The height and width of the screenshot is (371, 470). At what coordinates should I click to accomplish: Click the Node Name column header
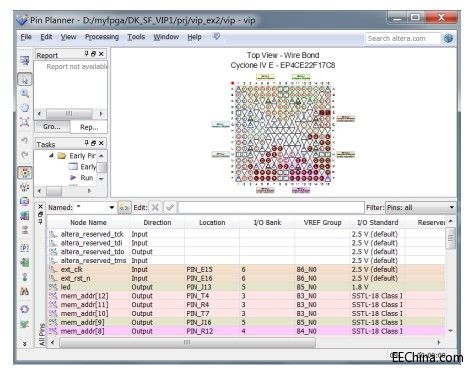pos(88,222)
